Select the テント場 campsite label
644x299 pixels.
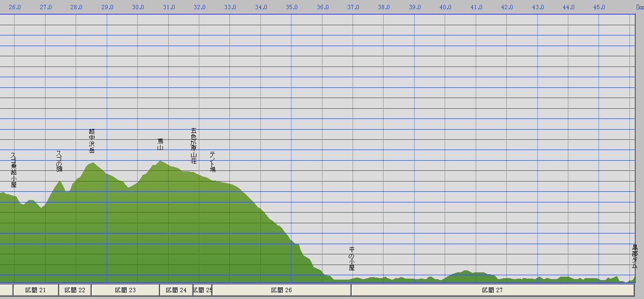212,162
